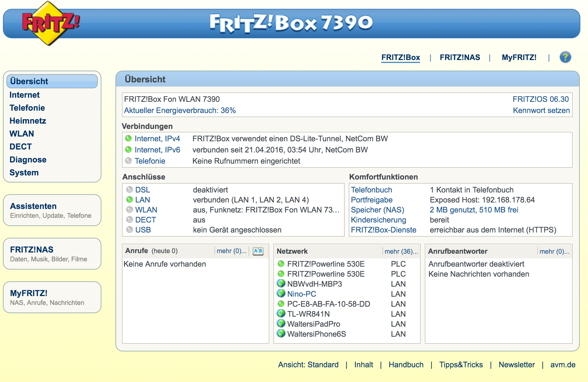Open the System menu in the sidebar
Viewport: 588px width, 382px height.
coord(24,172)
